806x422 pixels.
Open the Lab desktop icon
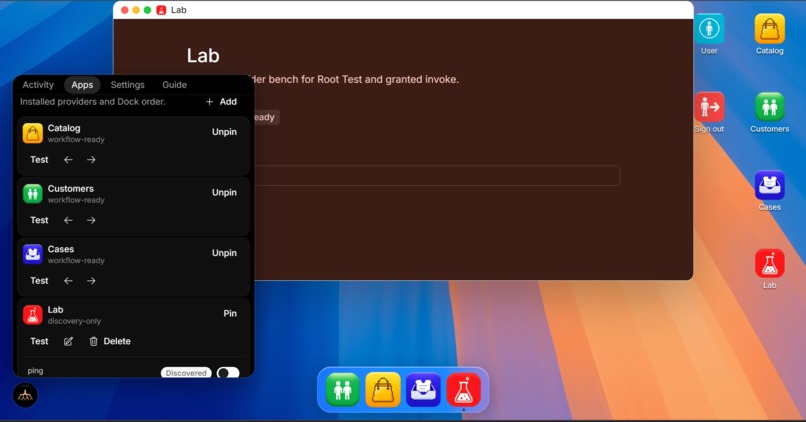point(770,263)
